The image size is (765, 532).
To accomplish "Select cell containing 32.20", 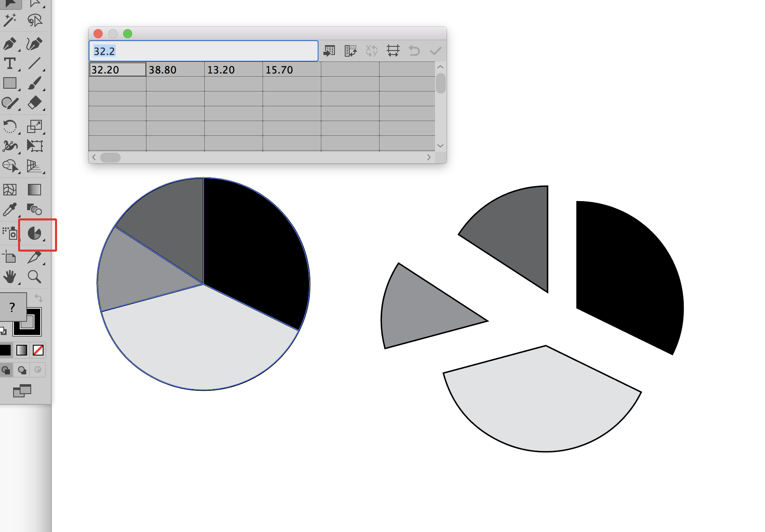I will pos(117,69).
